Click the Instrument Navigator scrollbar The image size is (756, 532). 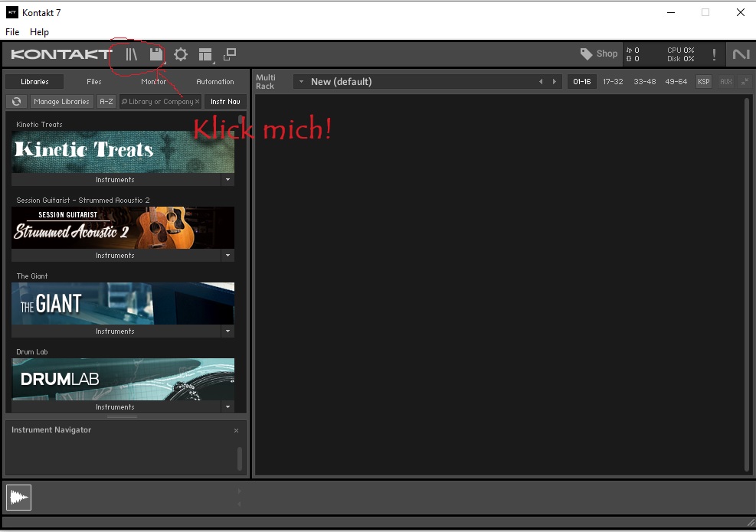[x=240, y=459]
